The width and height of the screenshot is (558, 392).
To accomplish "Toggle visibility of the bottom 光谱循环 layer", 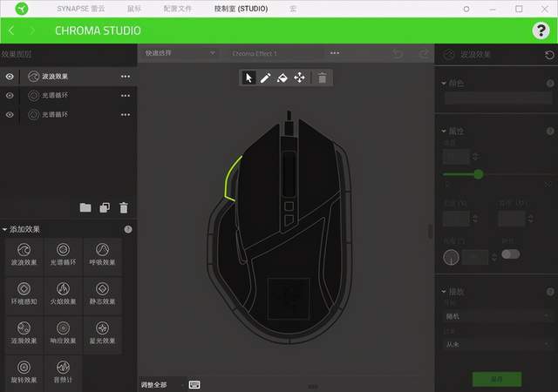I will (x=10, y=114).
